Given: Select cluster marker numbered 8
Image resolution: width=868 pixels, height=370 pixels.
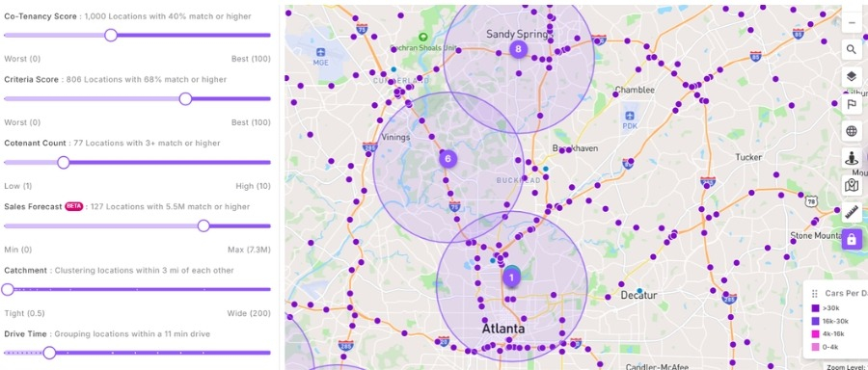Looking at the screenshot, I should [518, 49].
